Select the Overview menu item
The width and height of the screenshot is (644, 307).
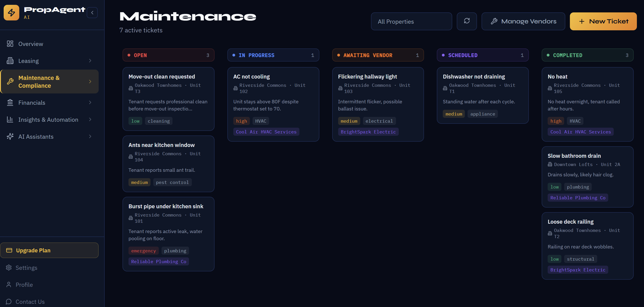pyautogui.click(x=50, y=44)
